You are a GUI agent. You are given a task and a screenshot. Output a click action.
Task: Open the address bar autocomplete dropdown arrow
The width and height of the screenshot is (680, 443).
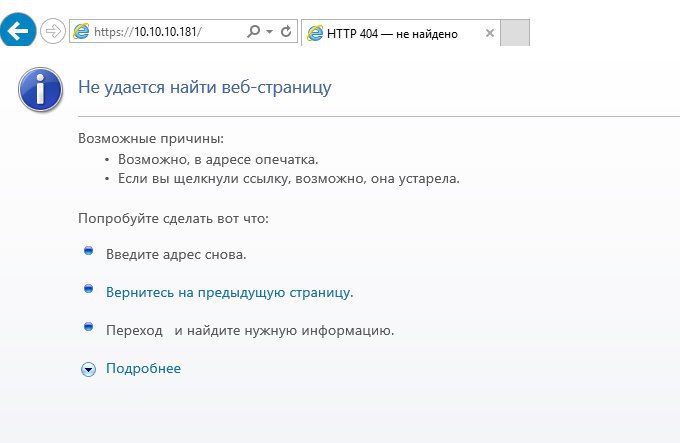[270, 31]
